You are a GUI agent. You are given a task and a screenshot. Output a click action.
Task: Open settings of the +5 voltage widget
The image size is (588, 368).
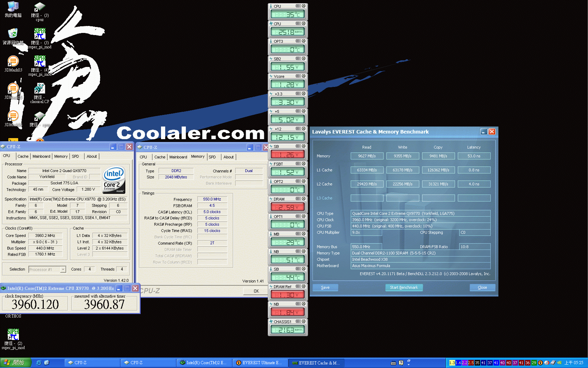pyautogui.click(x=298, y=111)
